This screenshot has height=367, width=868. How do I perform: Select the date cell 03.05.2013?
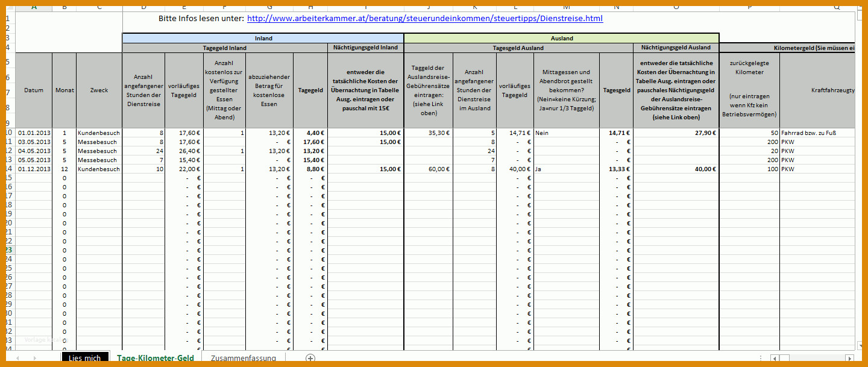click(x=34, y=142)
